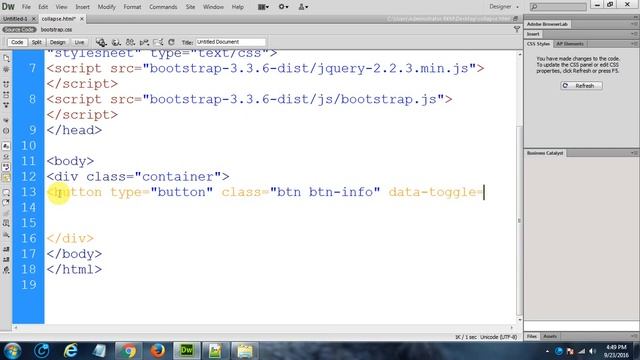Click Expand All icon in coding toolbar
The image size is (640, 360).
point(6,105)
